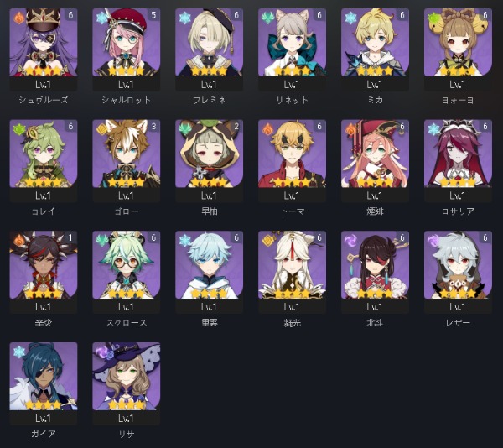Click the star rating on 北斗
The image size is (503, 448).
click(375, 294)
